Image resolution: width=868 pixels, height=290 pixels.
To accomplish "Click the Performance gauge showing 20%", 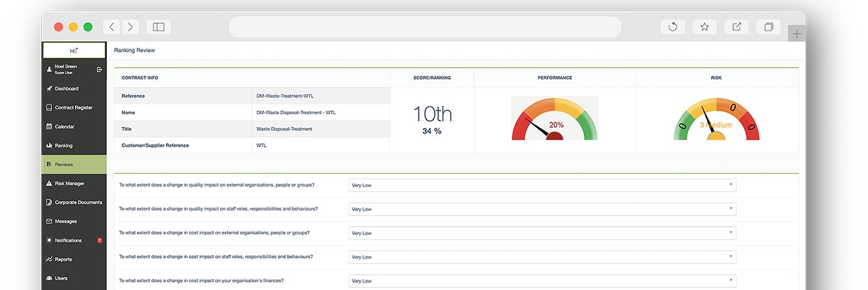I will point(554,118).
